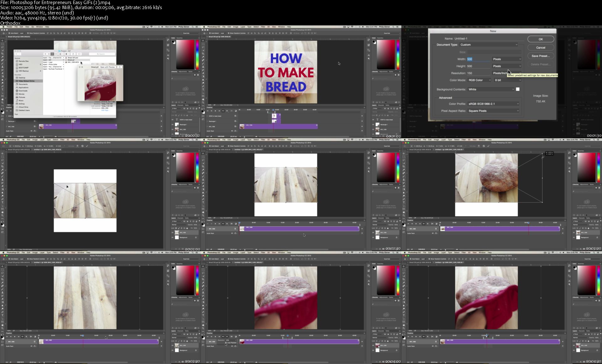Pick the Clone Stamp tool in 00:01:02 frame

coord(203,67)
